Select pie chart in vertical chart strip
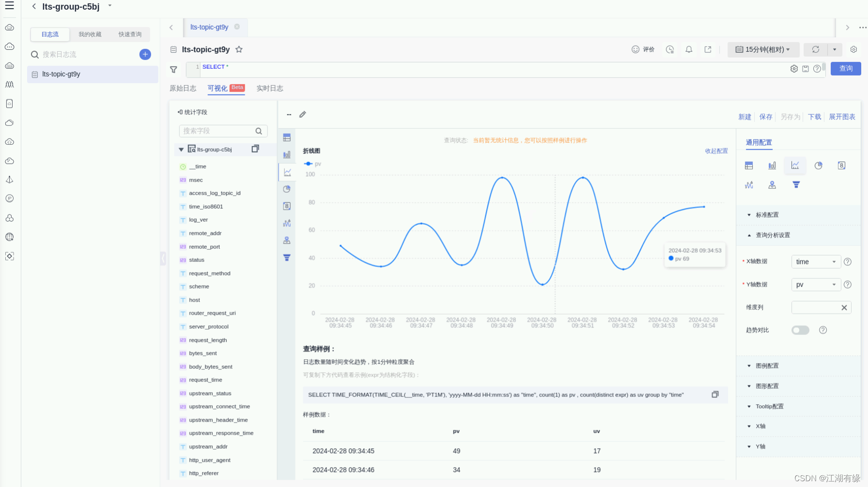 click(x=287, y=189)
